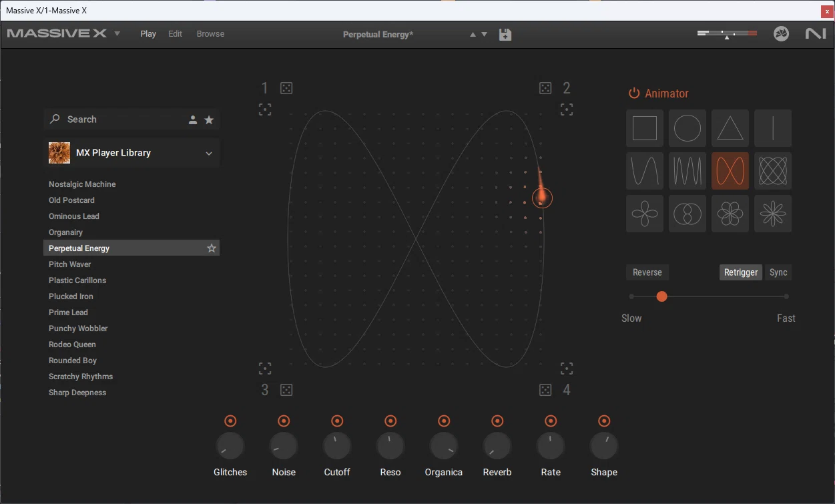Select the square animator shape
The width and height of the screenshot is (835, 504).
(645, 128)
